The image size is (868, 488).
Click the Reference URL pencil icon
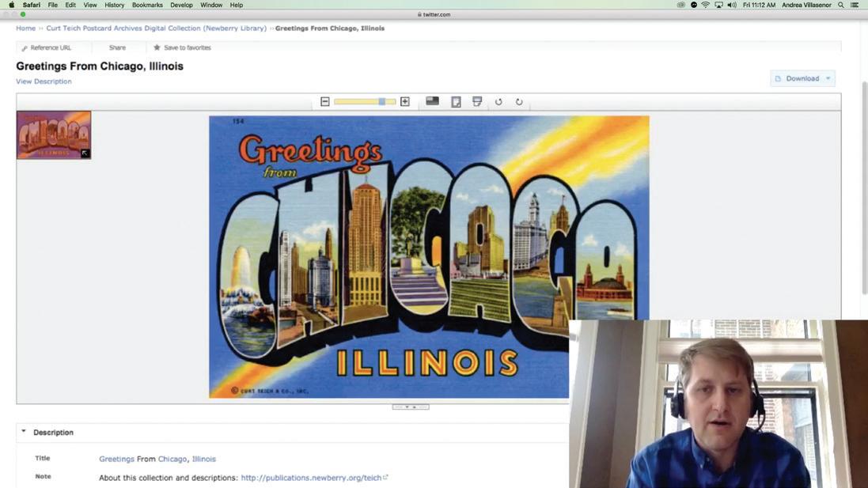[25, 48]
